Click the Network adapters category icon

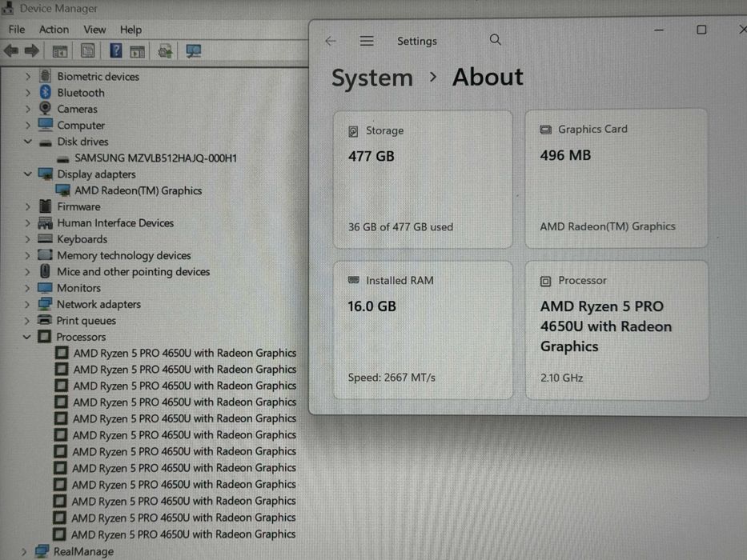(45, 304)
